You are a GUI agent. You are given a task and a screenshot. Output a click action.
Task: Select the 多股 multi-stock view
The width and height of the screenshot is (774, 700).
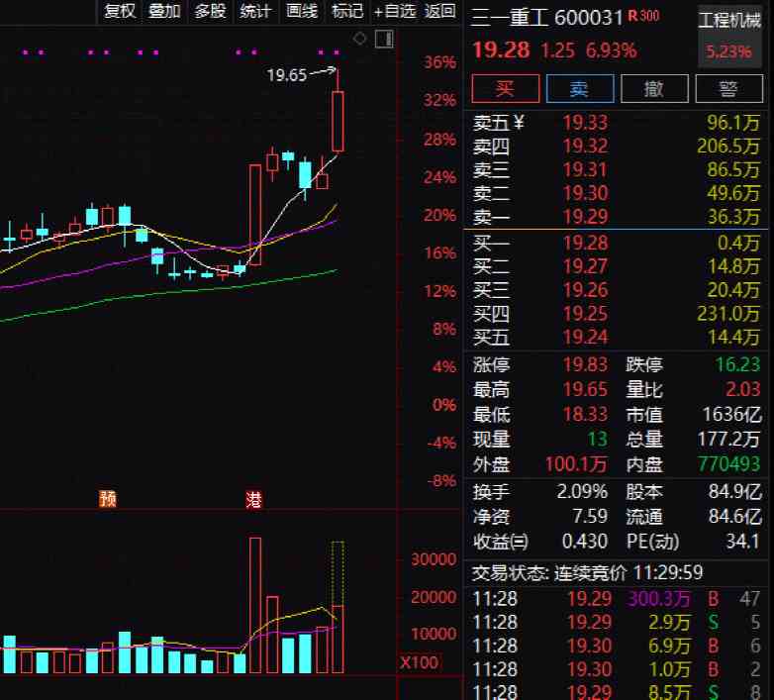(x=210, y=10)
